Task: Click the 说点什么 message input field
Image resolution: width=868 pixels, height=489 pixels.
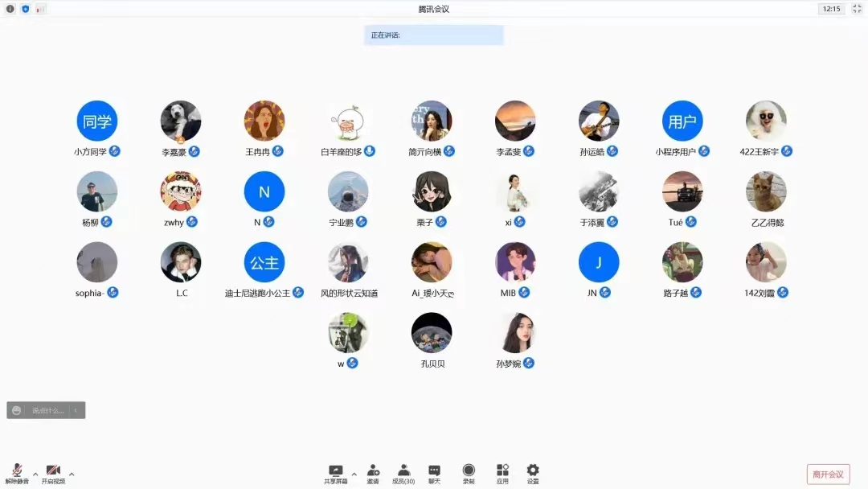Action: pos(47,410)
